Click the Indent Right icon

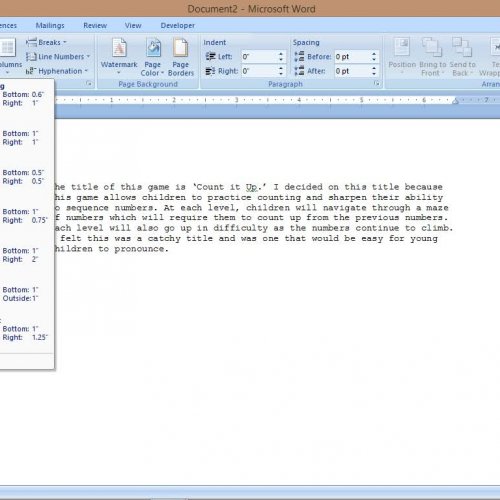pos(210,71)
